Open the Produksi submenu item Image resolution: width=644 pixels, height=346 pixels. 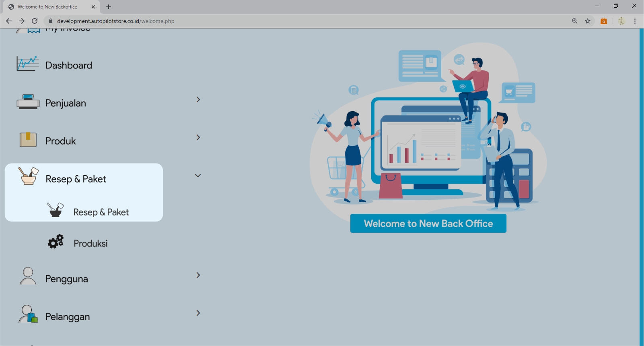[91, 243]
